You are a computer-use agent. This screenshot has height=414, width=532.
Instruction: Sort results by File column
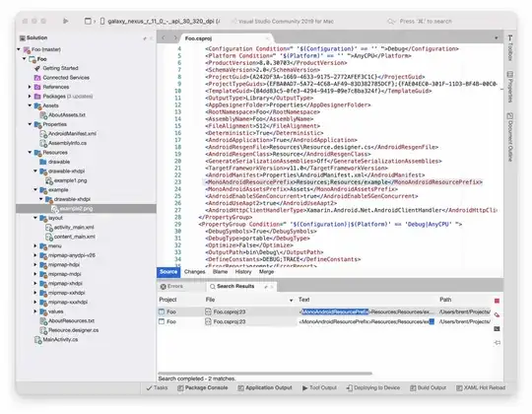(210, 300)
